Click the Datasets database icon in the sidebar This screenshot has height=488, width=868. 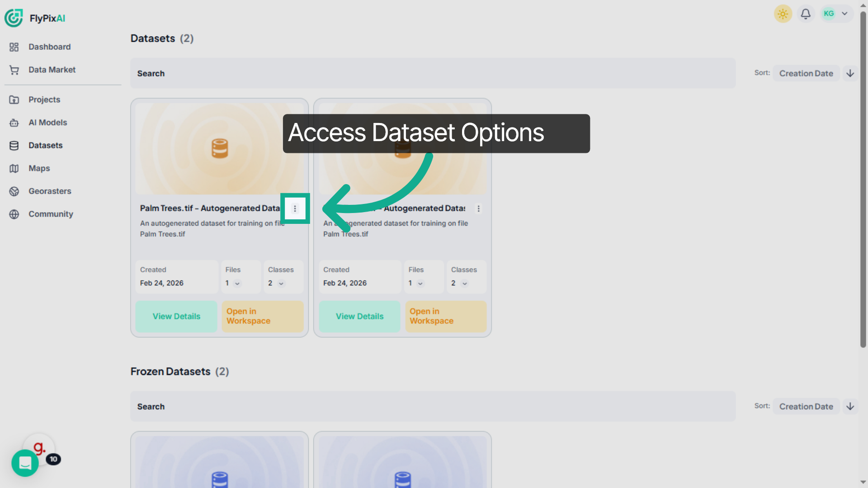pyautogui.click(x=14, y=146)
